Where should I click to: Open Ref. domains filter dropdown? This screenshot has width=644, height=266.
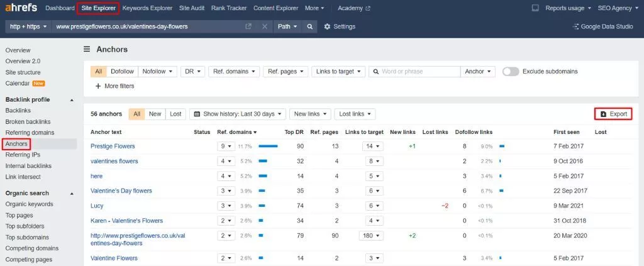point(234,72)
